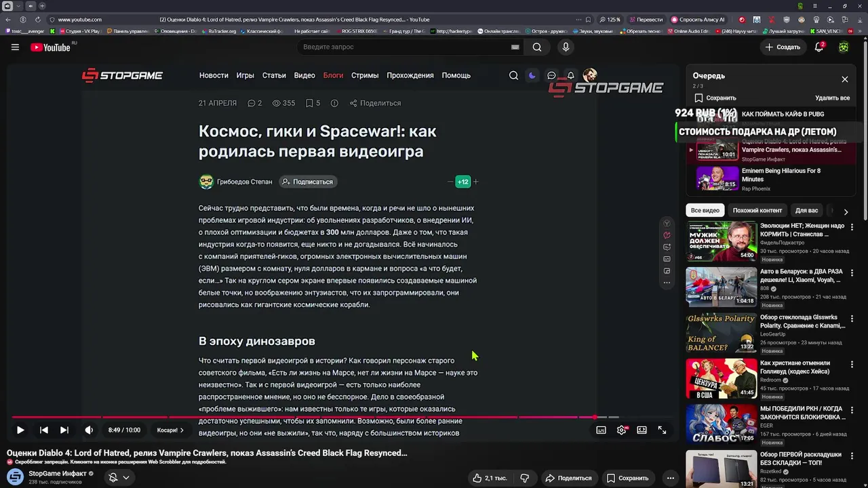Open the RuTracker.org bookmark
Image resolution: width=868 pixels, height=488 pixels.
pyautogui.click(x=219, y=31)
